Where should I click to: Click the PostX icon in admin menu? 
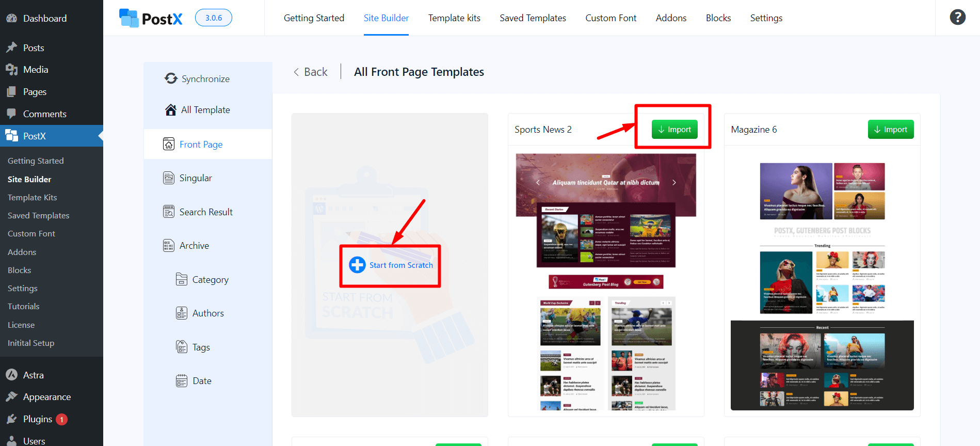click(12, 136)
